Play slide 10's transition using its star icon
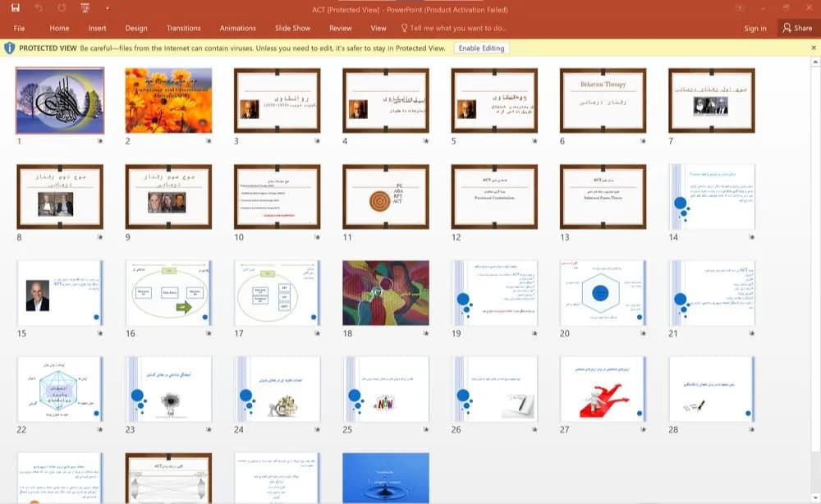This screenshot has height=504, width=821. coord(317,237)
